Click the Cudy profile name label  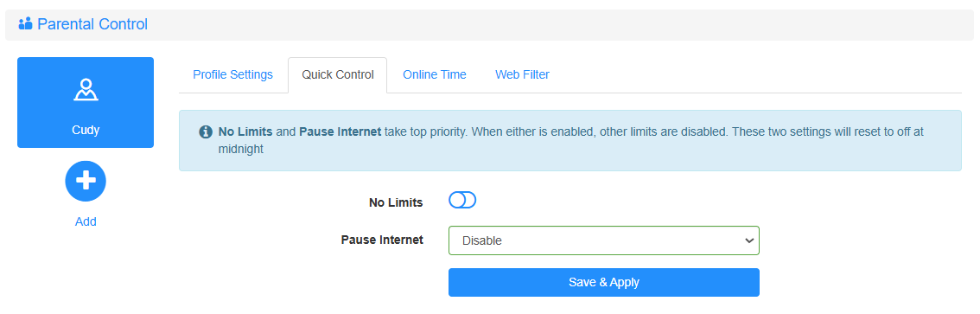click(x=86, y=131)
